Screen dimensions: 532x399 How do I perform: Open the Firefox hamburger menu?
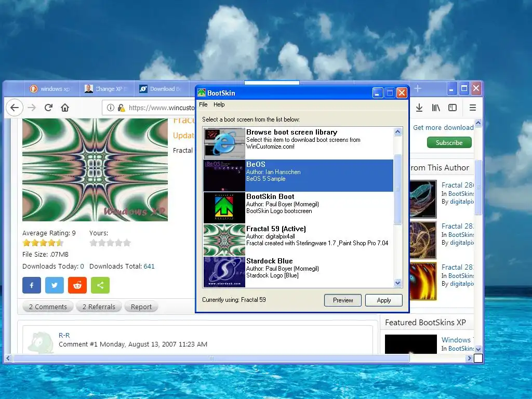coord(473,108)
